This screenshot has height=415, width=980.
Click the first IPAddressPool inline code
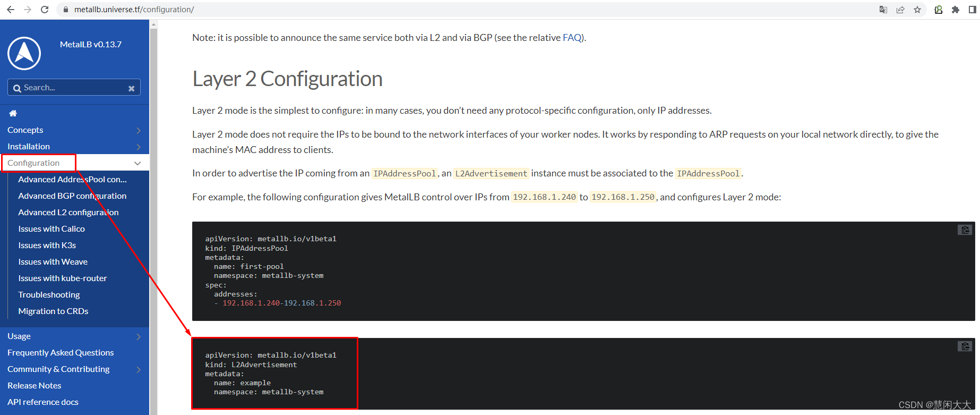coord(405,174)
